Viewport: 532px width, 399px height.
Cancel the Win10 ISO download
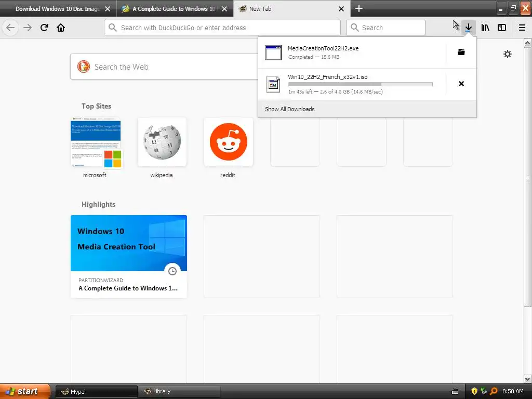tap(461, 84)
